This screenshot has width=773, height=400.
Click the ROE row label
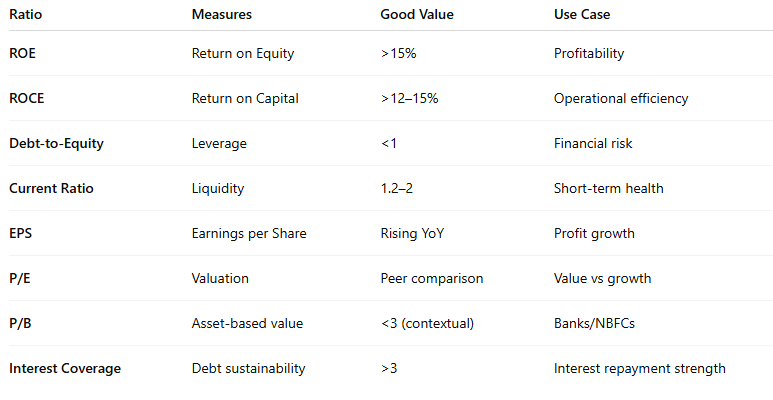22,53
